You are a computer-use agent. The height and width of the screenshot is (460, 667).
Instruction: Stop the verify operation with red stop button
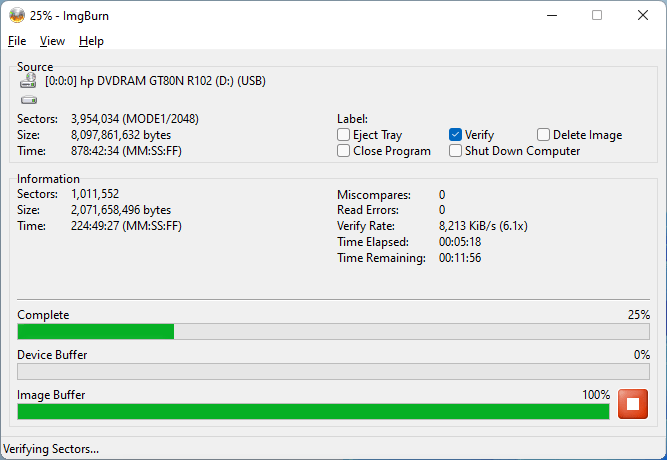633,404
